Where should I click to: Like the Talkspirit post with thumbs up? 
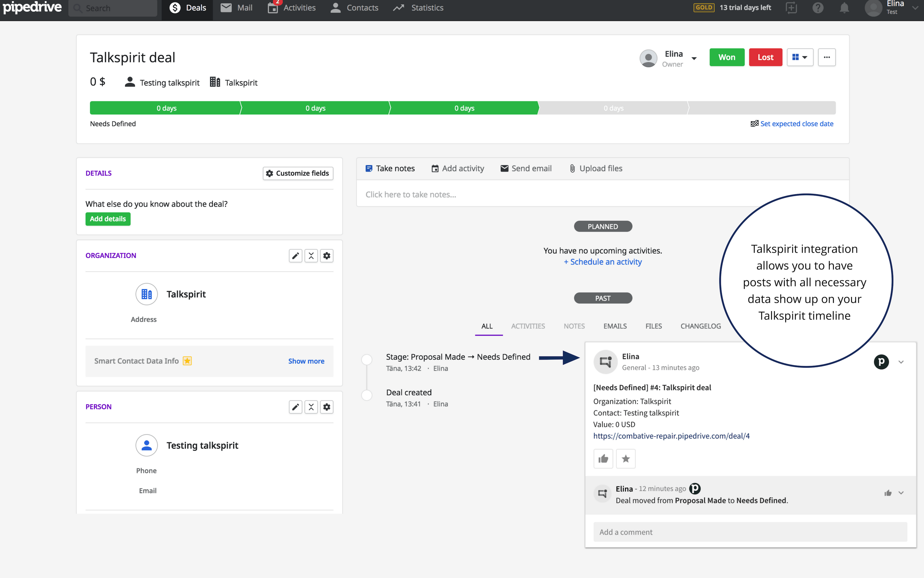[x=603, y=459]
